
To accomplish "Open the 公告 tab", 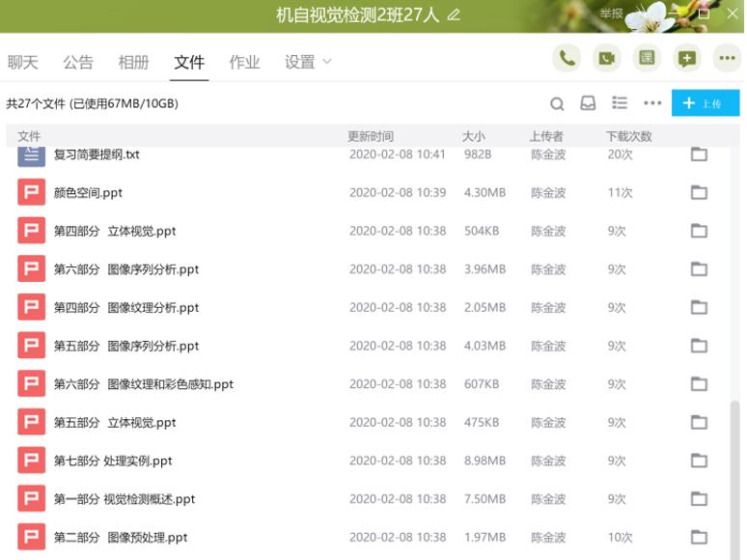I will coord(78,62).
